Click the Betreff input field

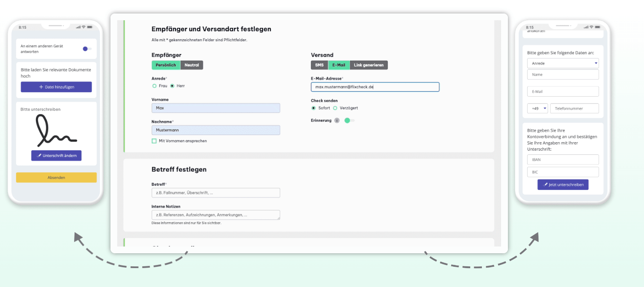[216, 193]
